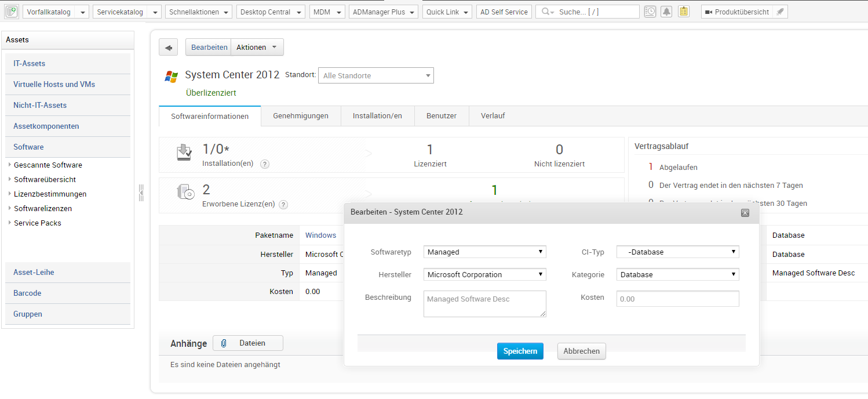The image size is (868, 399).
Task: Click the Abgelaufen contract count
Action: point(651,167)
